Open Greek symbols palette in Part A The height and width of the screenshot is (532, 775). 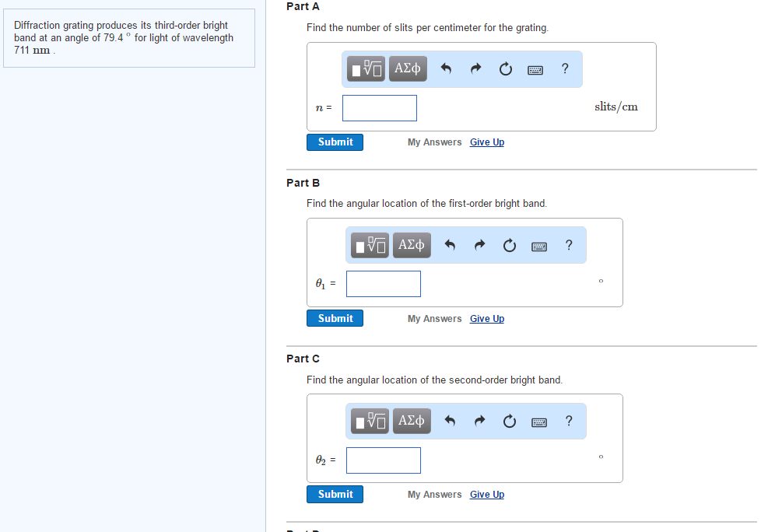407,69
